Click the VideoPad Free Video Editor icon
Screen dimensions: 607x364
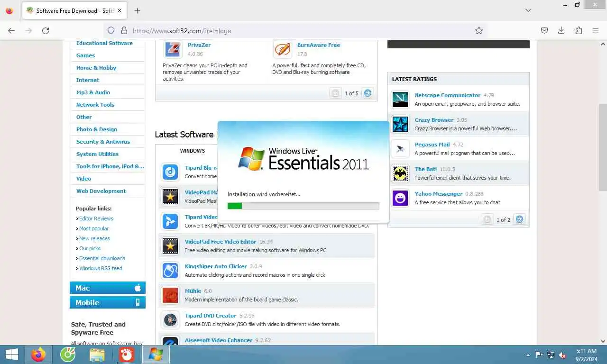170,246
